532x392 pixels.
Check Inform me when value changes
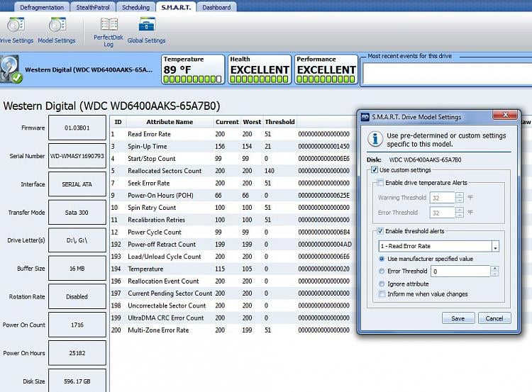tap(382, 293)
